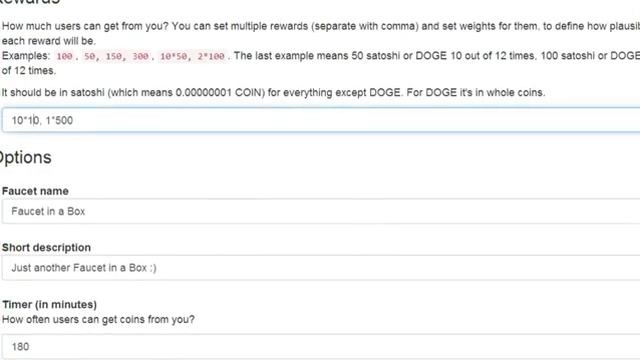
Task: Click the rewards field containing 10*10, 1*500
Action: 321,120
